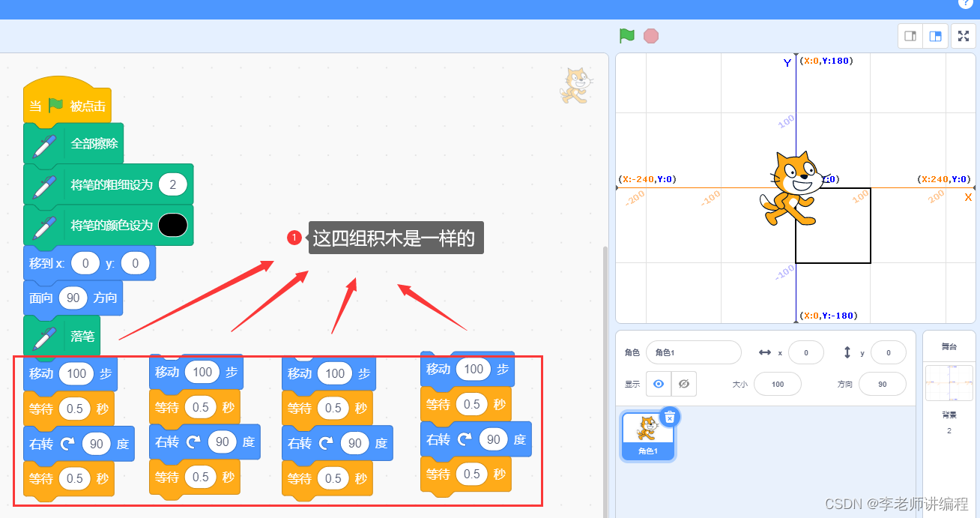This screenshot has height=518, width=980.
Task: Select the stage backdrop thumbnail
Action: [x=949, y=383]
